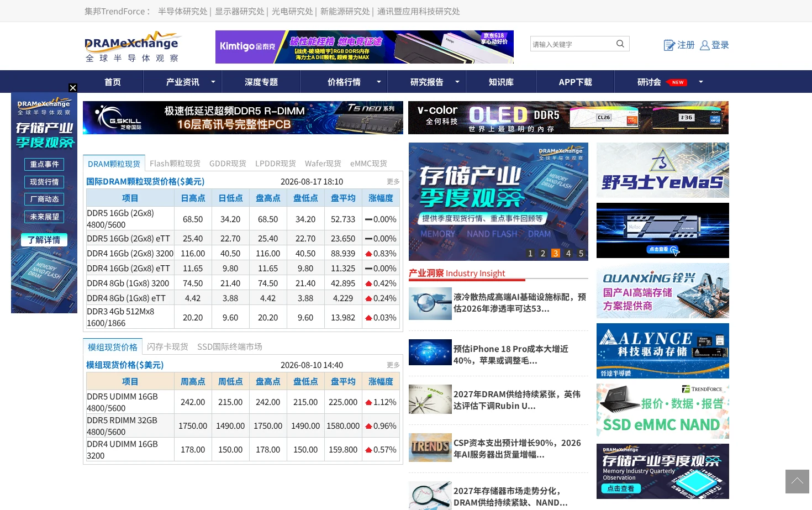Open the G.SKILL DDR5 R-DIMM banner
The height and width of the screenshot is (510, 812).
point(243,118)
